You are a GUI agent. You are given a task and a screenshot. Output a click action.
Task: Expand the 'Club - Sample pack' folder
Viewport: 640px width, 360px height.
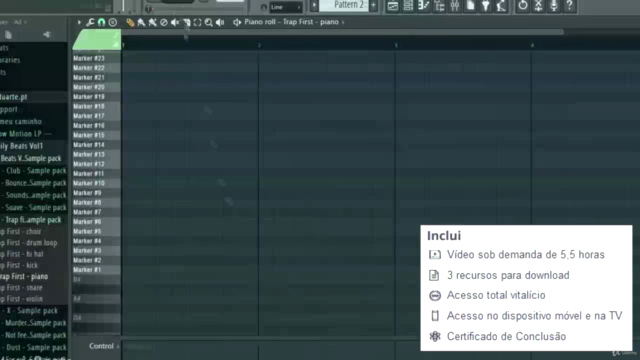coord(33,171)
